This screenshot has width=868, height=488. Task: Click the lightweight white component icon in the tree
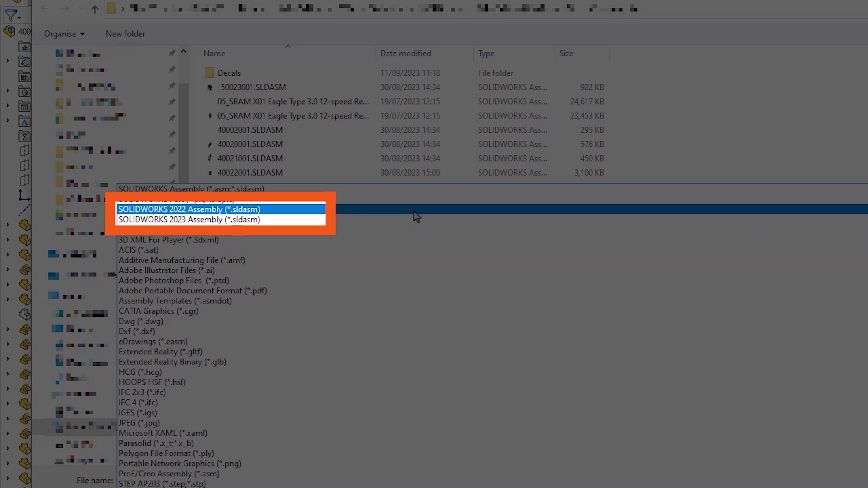click(25, 314)
